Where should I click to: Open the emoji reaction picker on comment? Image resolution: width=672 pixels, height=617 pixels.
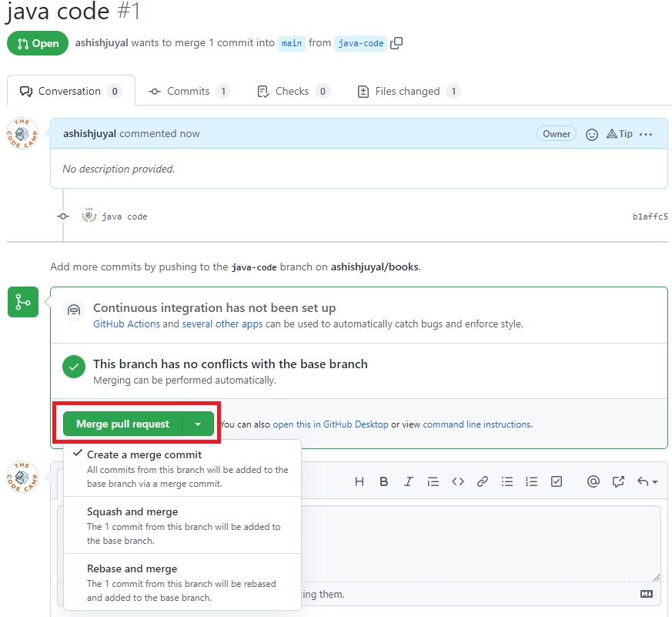point(592,134)
